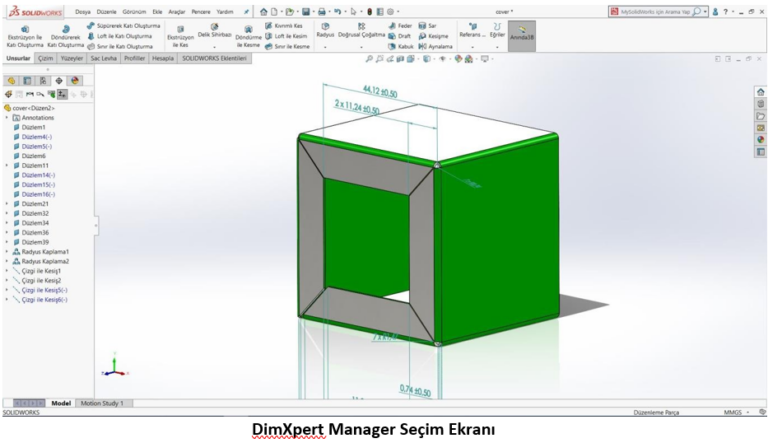
Task: Open the DimXpertManager panel tab icon
Action: (x=58, y=80)
